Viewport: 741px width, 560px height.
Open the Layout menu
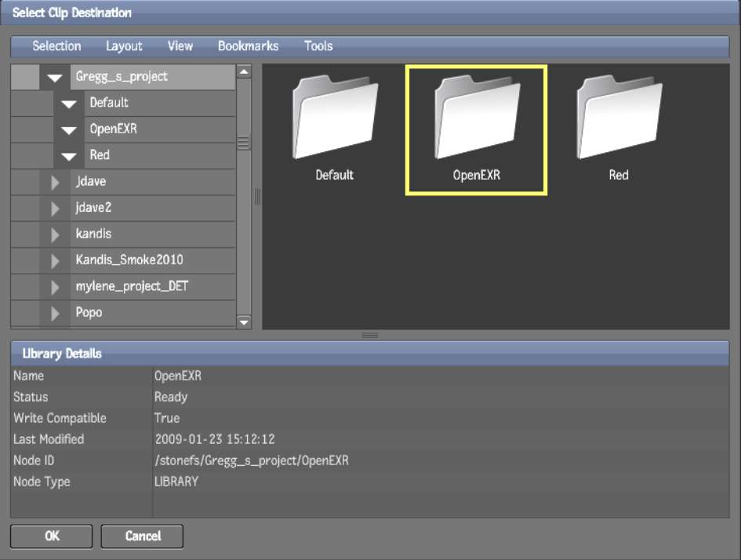[x=124, y=46]
